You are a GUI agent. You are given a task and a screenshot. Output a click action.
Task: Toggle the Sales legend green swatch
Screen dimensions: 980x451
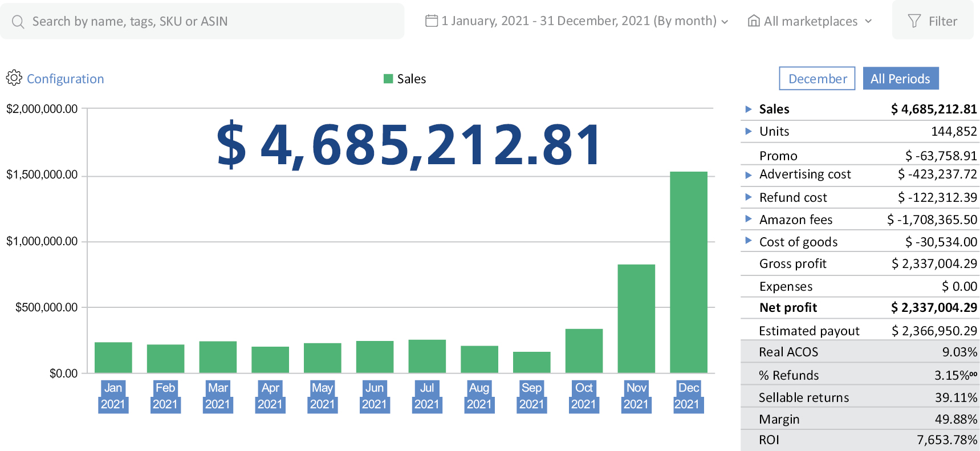point(388,79)
